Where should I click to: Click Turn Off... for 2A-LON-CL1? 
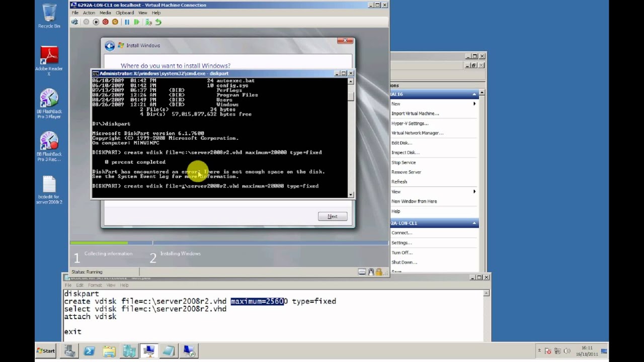pos(402,252)
